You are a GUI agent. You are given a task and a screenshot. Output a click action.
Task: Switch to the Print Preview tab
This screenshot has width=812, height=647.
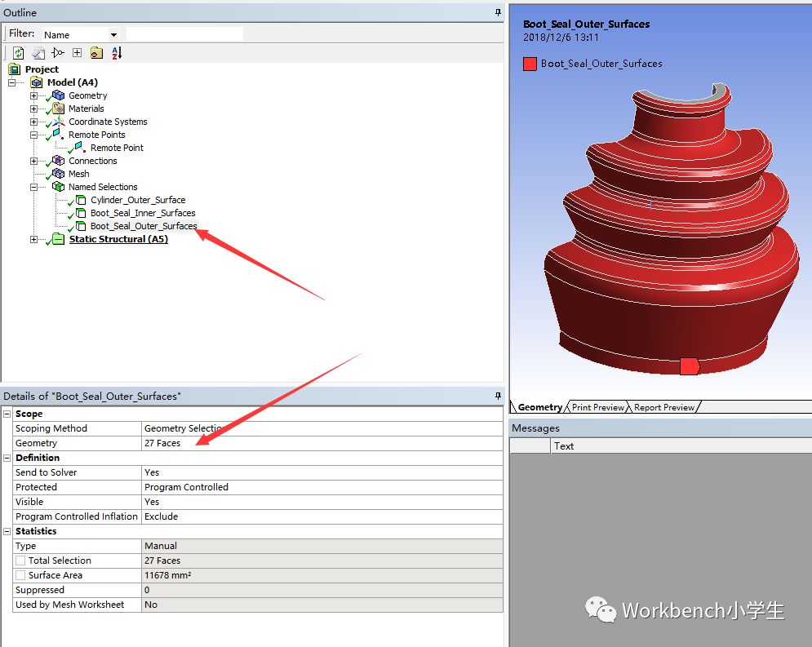click(597, 407)
